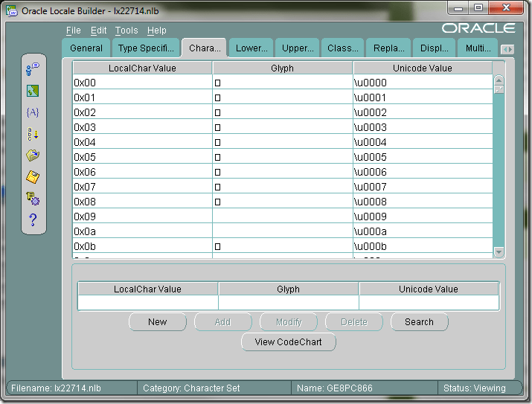This screenshot has width=532, height=404.
Task: Switch to the Multi... tab
Action: (x=478, y=48)
